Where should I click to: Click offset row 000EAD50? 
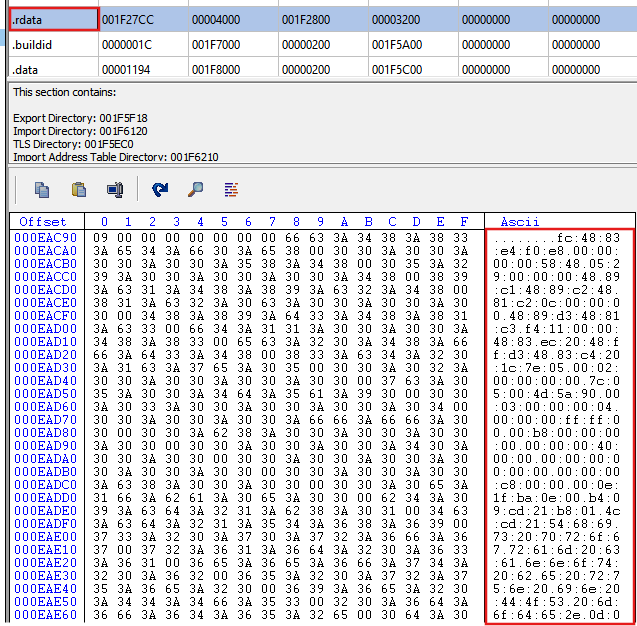46,394
